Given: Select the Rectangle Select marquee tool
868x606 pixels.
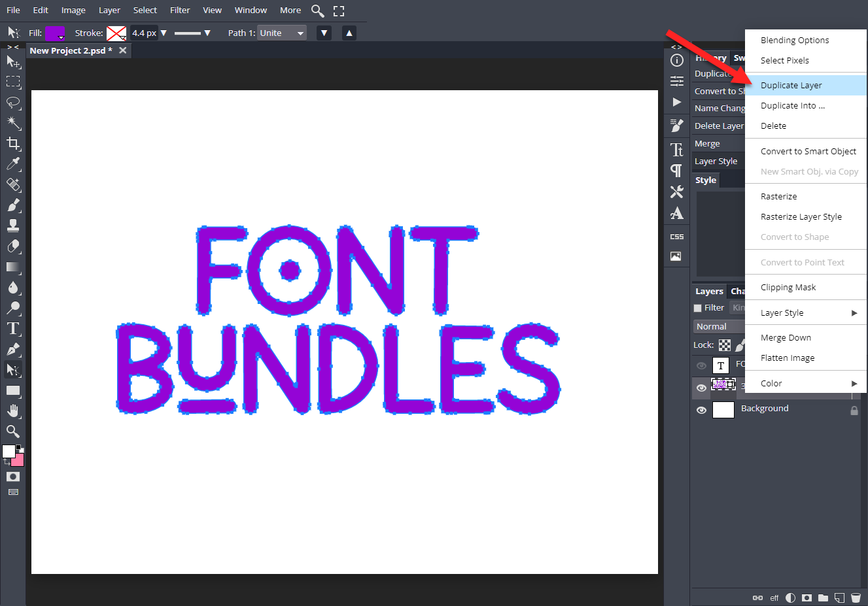Looking at the screenshot, I should [13, 82].
